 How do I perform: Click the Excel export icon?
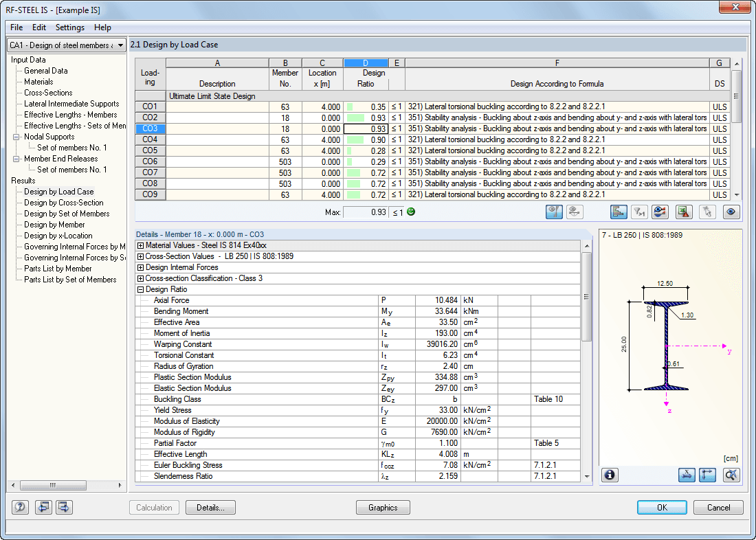(684, 212)
